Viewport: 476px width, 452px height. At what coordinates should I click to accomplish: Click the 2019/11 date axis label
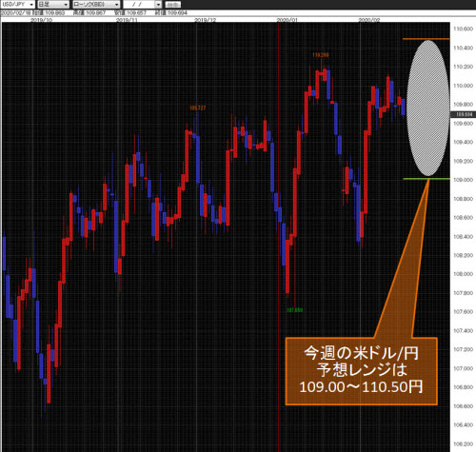(127, 20)
